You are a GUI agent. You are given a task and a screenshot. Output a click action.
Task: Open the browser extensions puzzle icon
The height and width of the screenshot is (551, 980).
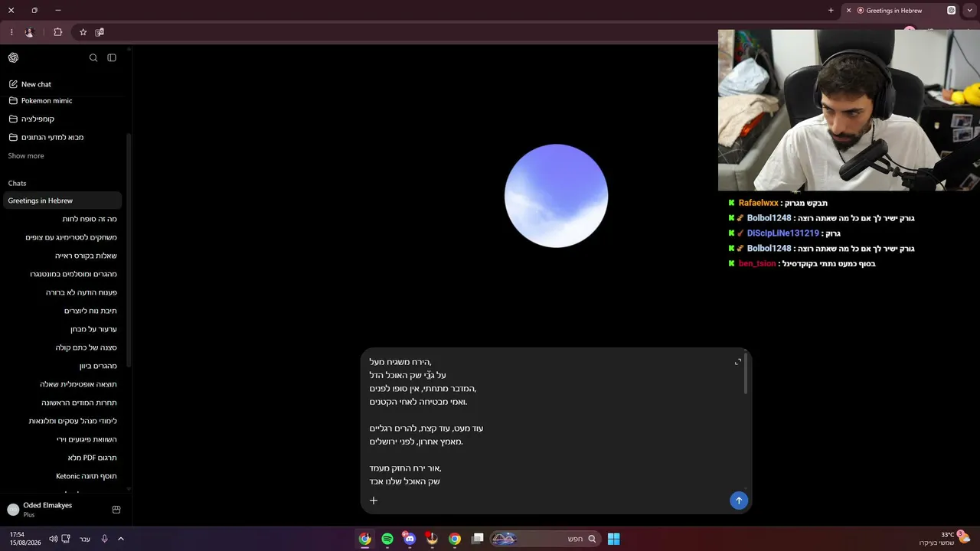(58, 32)
